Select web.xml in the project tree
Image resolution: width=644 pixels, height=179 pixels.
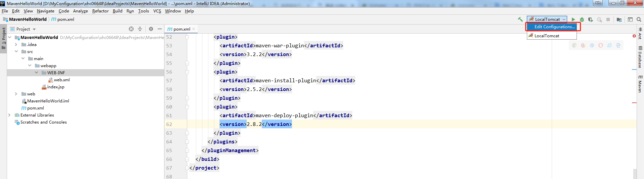pyautogui.click(x=62, y=80)
